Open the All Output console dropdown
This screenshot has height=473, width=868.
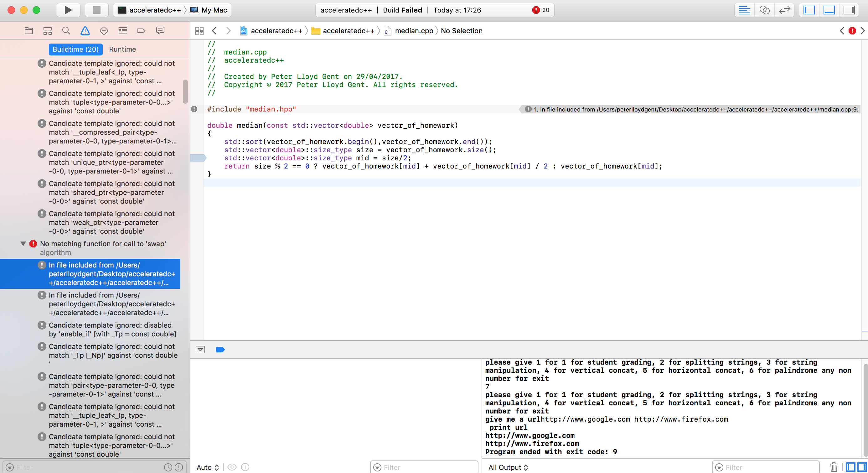(509, 467)
